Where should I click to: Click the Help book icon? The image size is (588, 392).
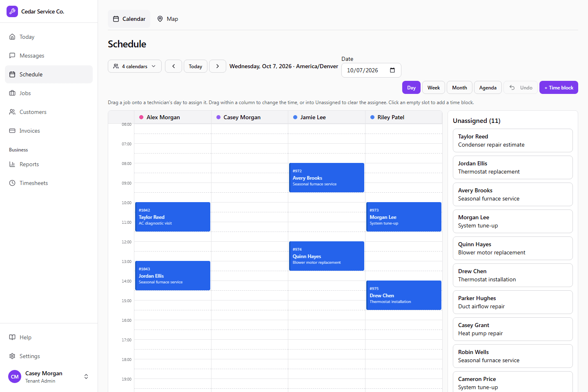12,337
